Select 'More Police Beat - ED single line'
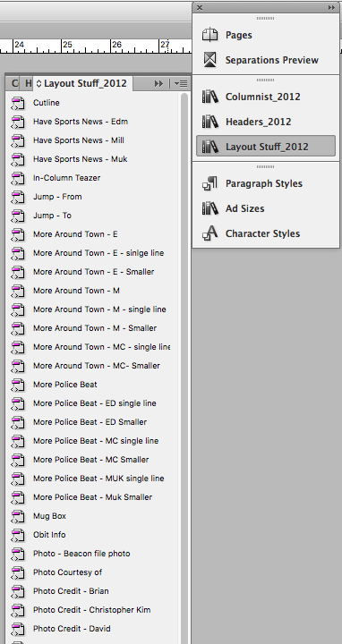The image size is (342, 644). pos(95,403)
